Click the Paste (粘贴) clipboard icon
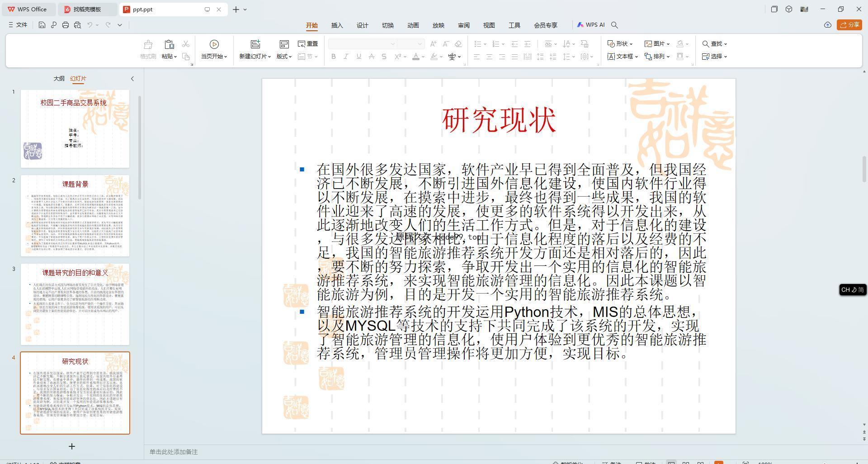The width and height of the screenshot is (868, 464). click(169, 44)
